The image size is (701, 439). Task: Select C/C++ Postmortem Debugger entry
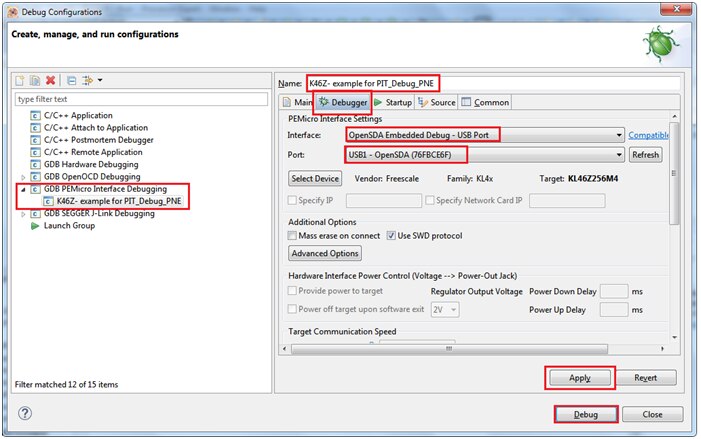[x=98, y=140]
